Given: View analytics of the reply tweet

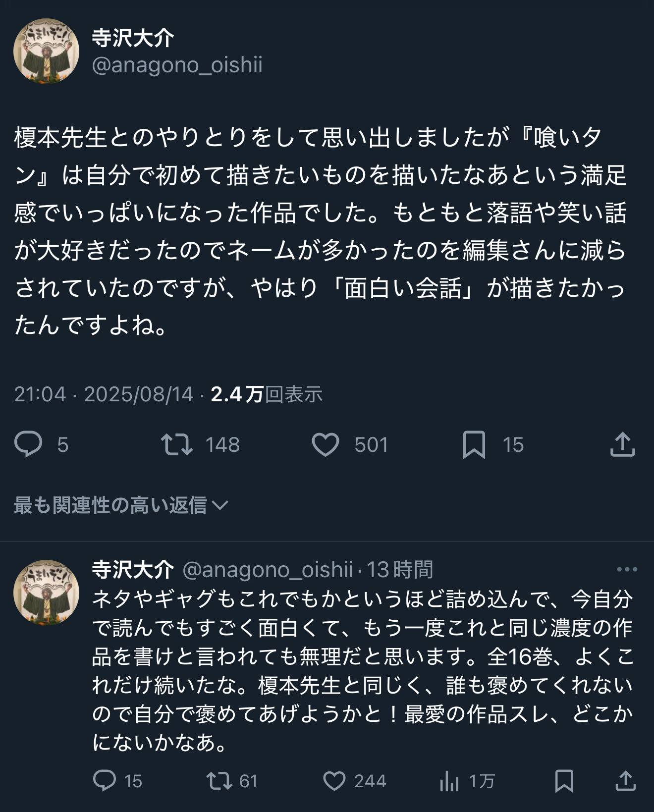Looking at the screenshot, I should [449, 781].
